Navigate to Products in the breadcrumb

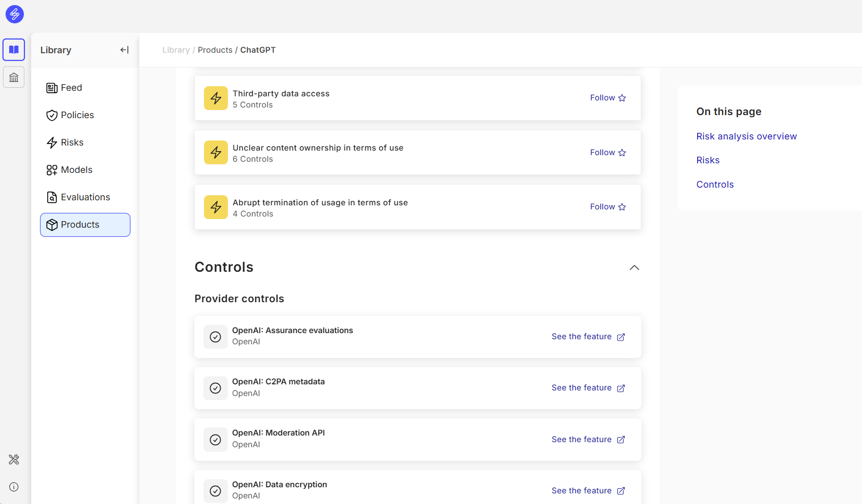(215, 50)
